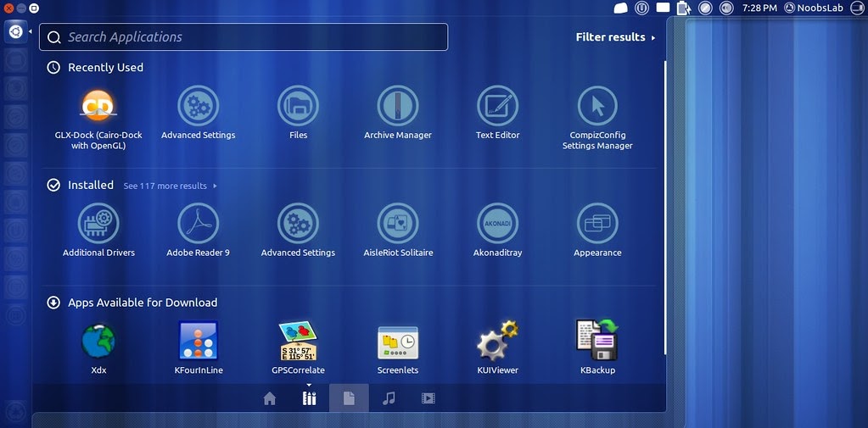Click the Search Applications field

(x=244, y=37)
